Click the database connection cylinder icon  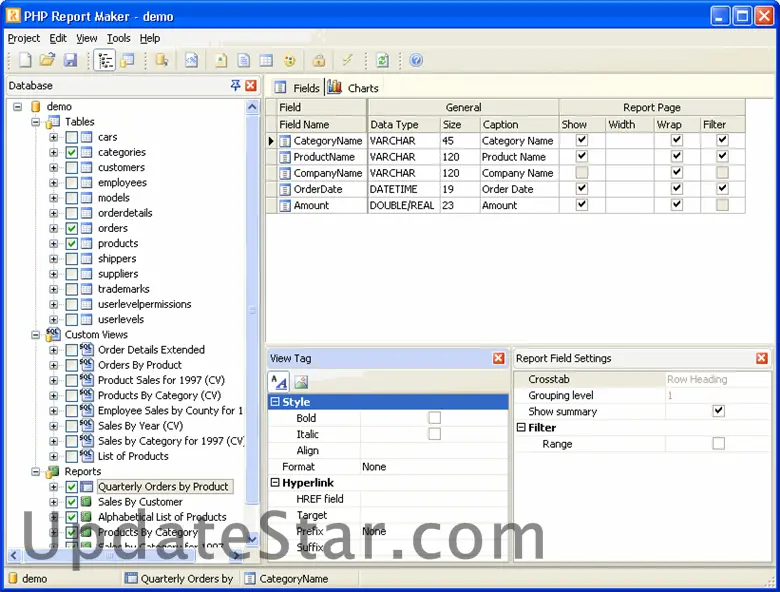[162, 60]
